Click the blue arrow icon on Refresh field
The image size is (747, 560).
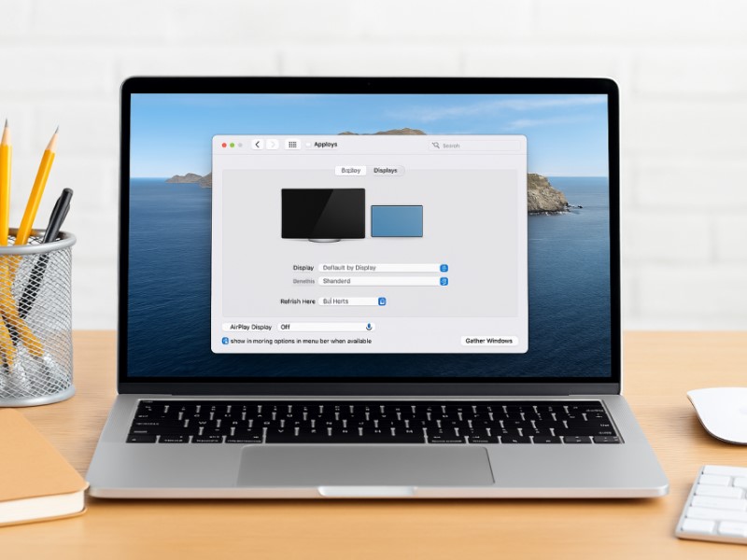point(382,301)
